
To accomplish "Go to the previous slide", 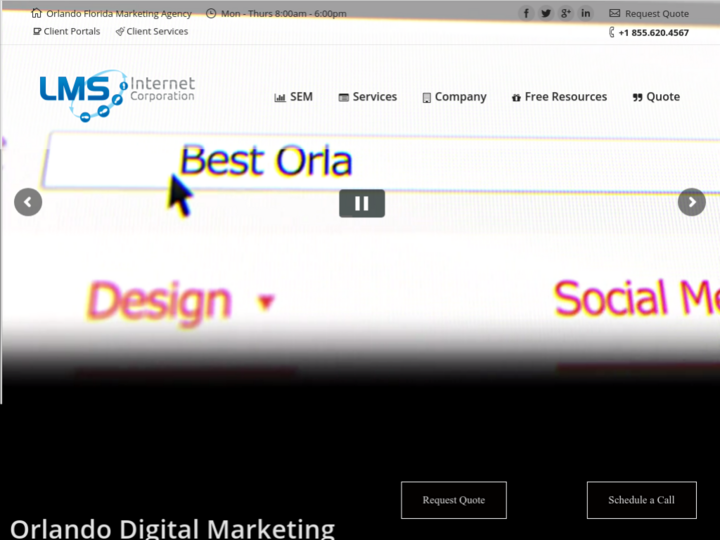I will click(x=28, y=202).
